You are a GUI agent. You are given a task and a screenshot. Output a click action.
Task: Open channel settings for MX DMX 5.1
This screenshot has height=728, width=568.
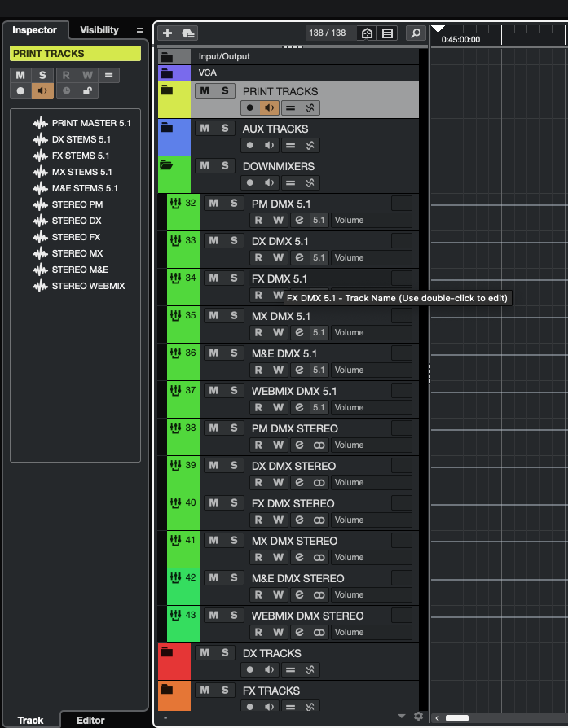coord(299,332)
